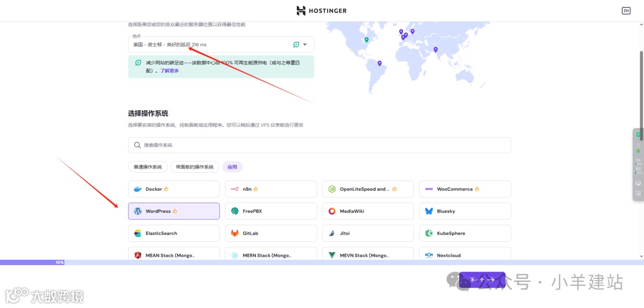Click the Jitsi logo icon
The width and height of the screenshot is (644, 308).
coord(332,234)
